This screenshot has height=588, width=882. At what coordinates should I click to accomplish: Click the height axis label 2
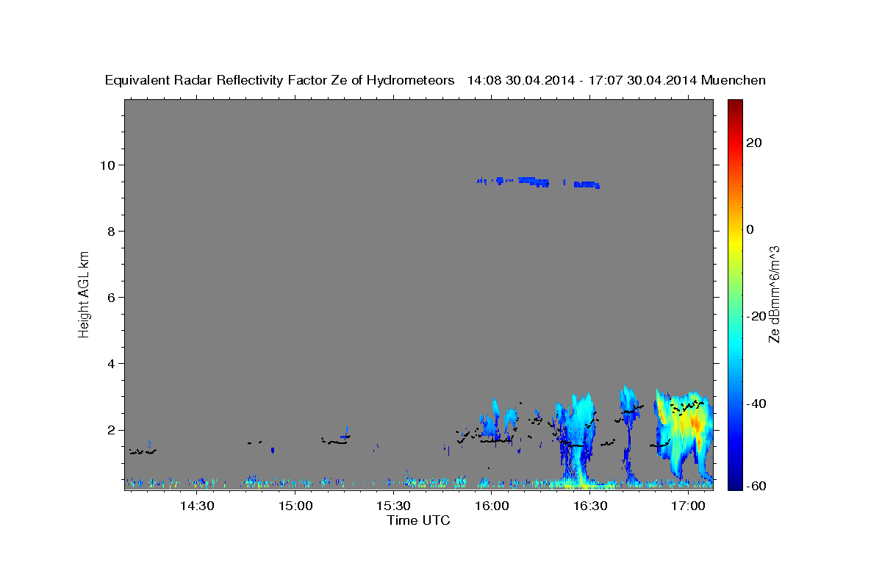tap(112, 430)
